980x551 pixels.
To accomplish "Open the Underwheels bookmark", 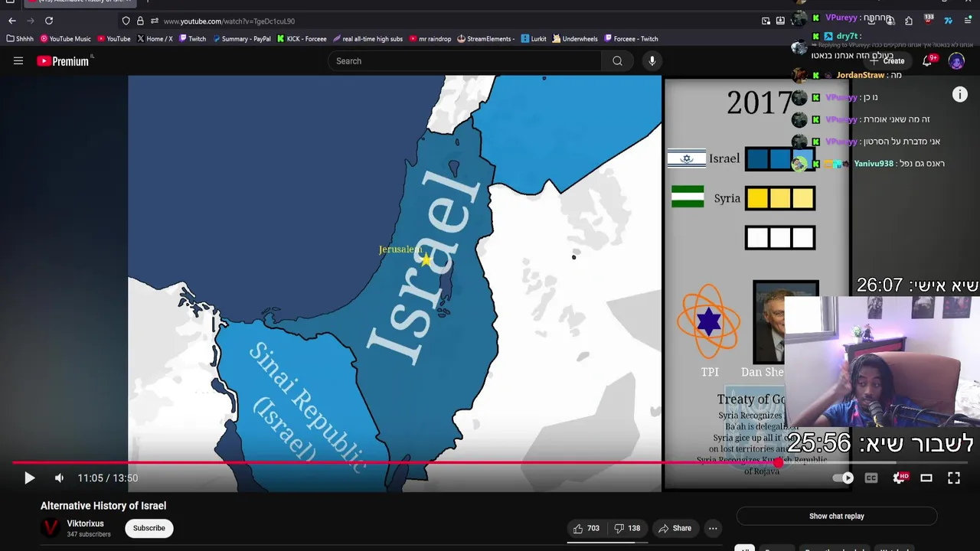I will coord(575,38).
